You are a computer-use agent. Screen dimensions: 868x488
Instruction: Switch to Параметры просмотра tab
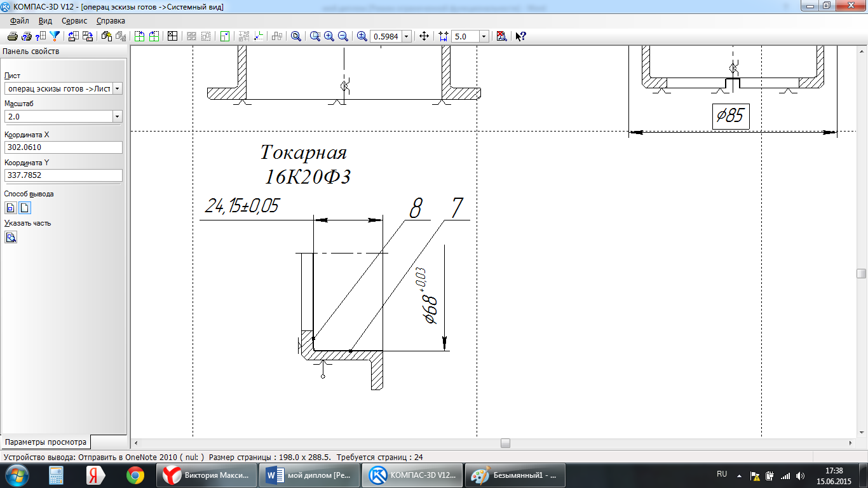[45, 442]
